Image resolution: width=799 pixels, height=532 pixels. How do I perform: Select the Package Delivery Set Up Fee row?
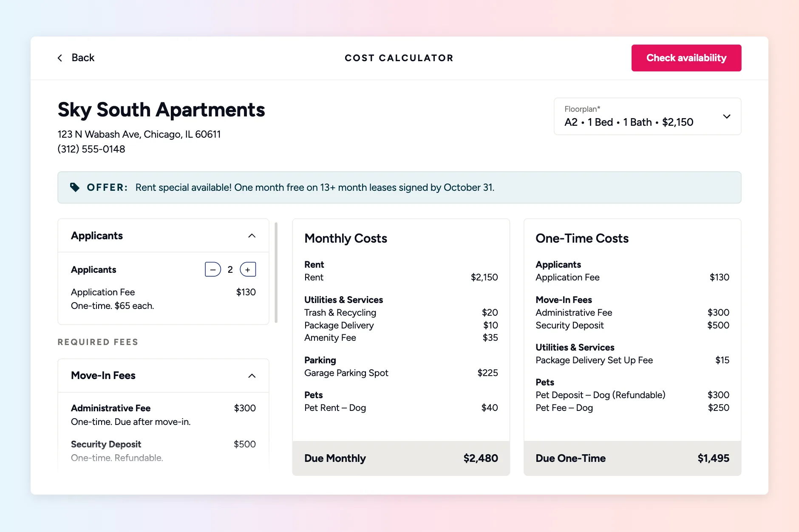[x=632, y=360]
